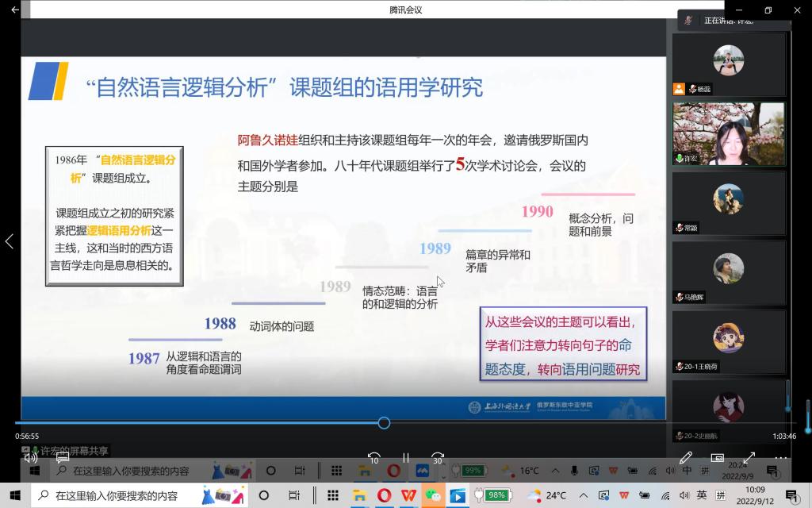This screenshot has height=508, width=812.
Task: Click the video seek bar handle
Action: tap(384, 423)
